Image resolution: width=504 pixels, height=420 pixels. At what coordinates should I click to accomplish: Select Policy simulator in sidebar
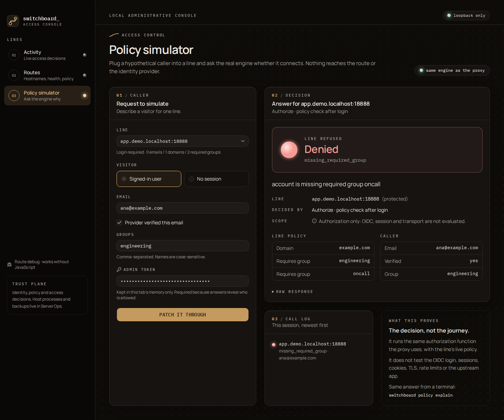pos(47,96)
